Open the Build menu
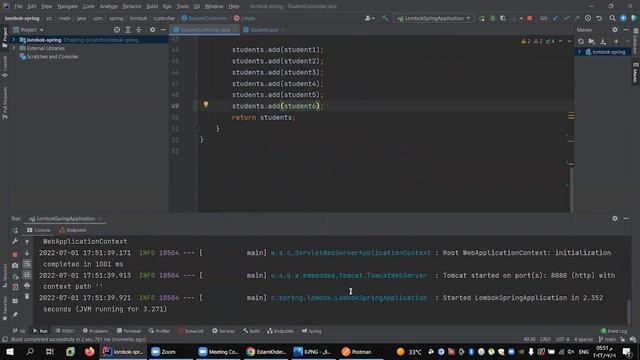The image size is (640, 360). [152, 7]
